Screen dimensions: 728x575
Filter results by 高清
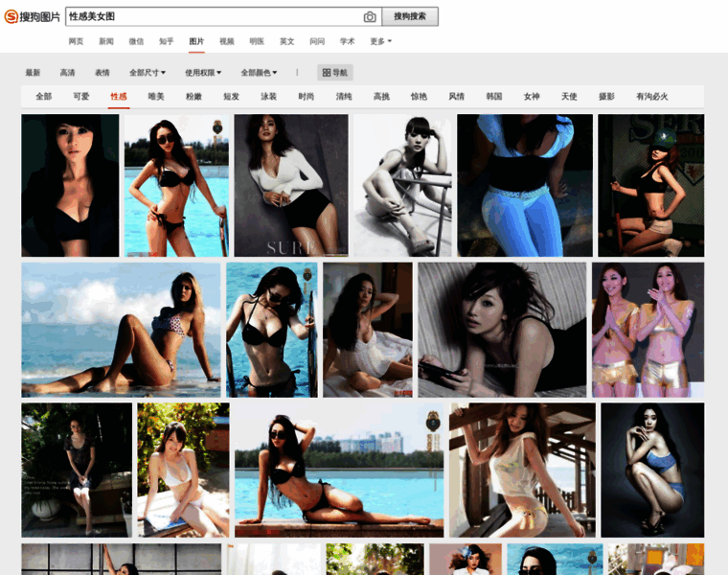pyautogui.click(x=67, y=73)
